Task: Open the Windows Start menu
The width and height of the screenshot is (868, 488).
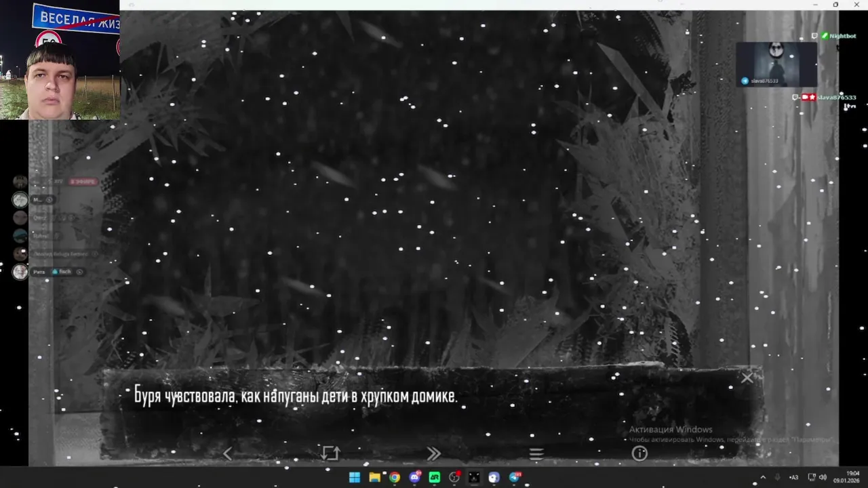Action: pyautogui.click(x=355, y=477)
